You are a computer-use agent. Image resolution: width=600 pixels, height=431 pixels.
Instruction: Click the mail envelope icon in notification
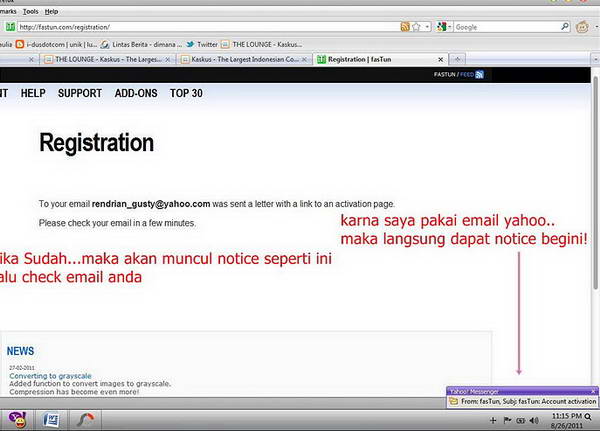coord(453,401)
